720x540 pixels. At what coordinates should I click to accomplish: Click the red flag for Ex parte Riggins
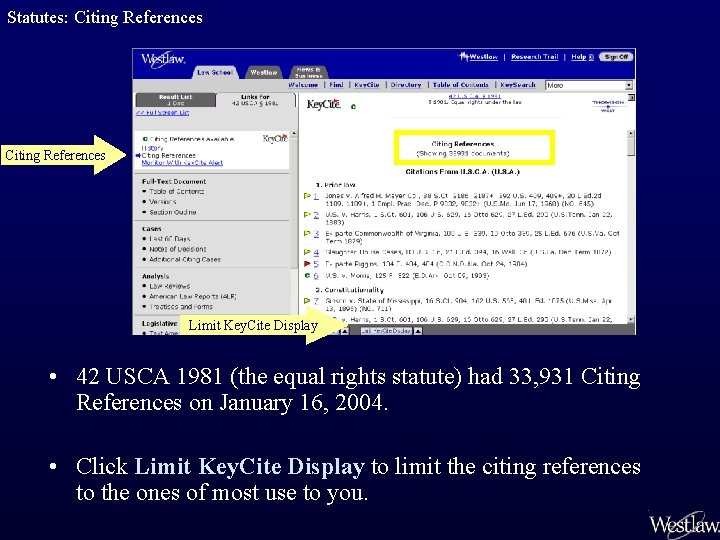click(307, 264)
